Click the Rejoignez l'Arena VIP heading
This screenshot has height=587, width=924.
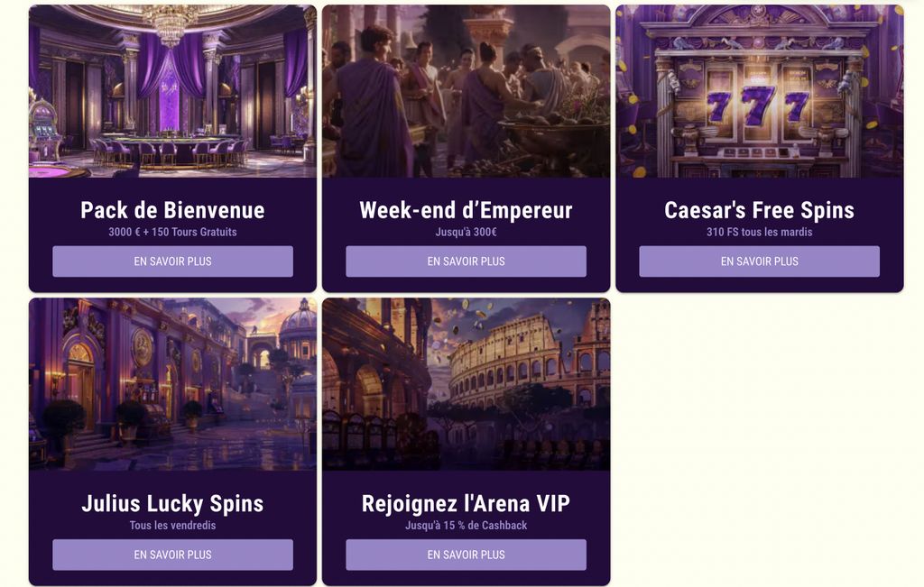[x=465, y=503]
